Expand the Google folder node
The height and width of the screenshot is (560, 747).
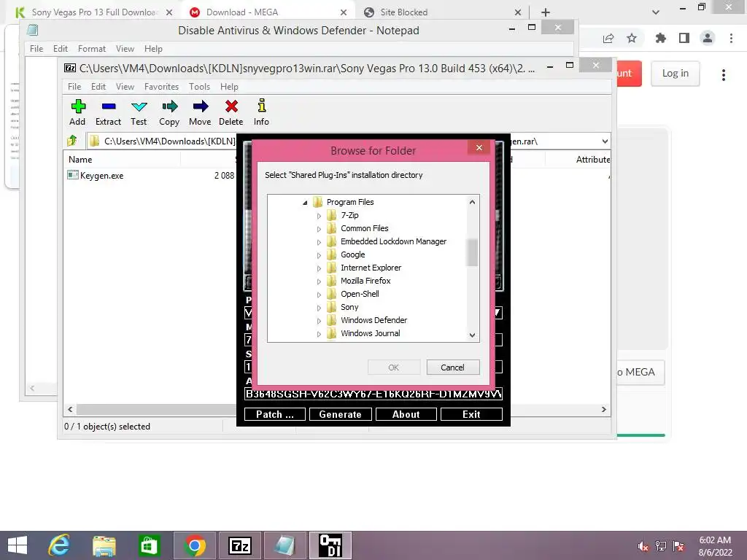pos(320,255)
